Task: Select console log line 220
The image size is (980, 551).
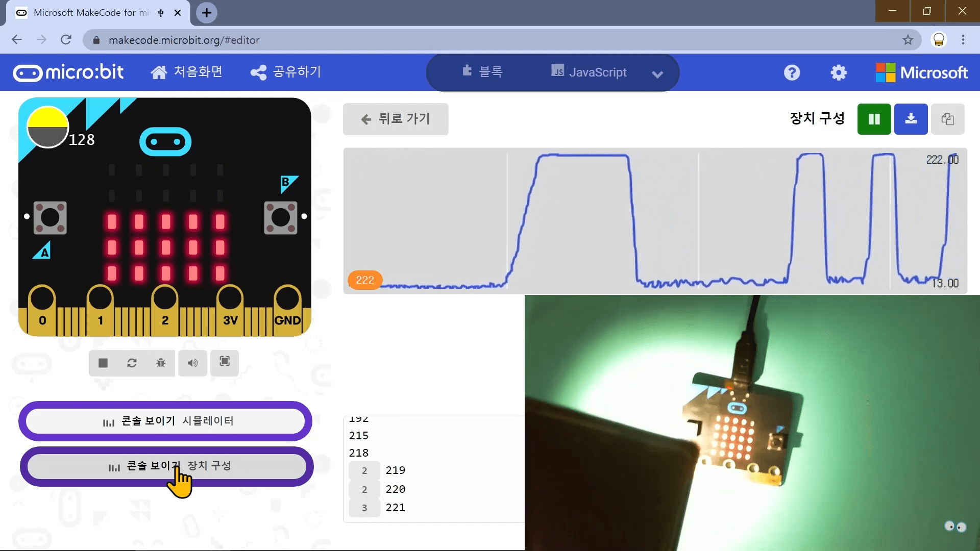Action: tap(396, 489)
